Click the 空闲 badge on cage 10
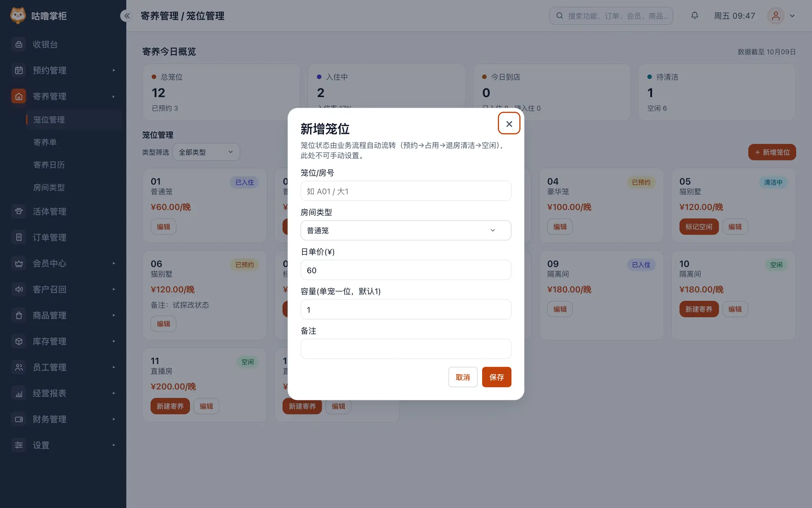The image size is (812, 508). [x=776, y=265]
